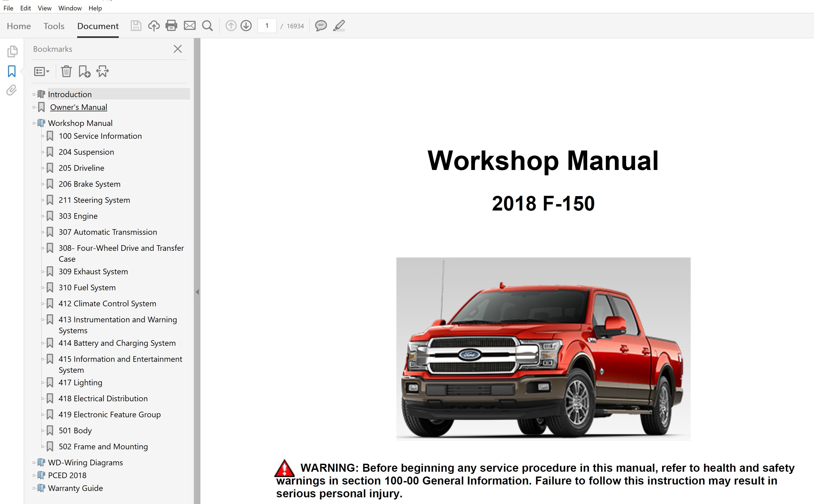Go to next page arrow
Screen dimensions: 814x504
click(x=246, y=26)
